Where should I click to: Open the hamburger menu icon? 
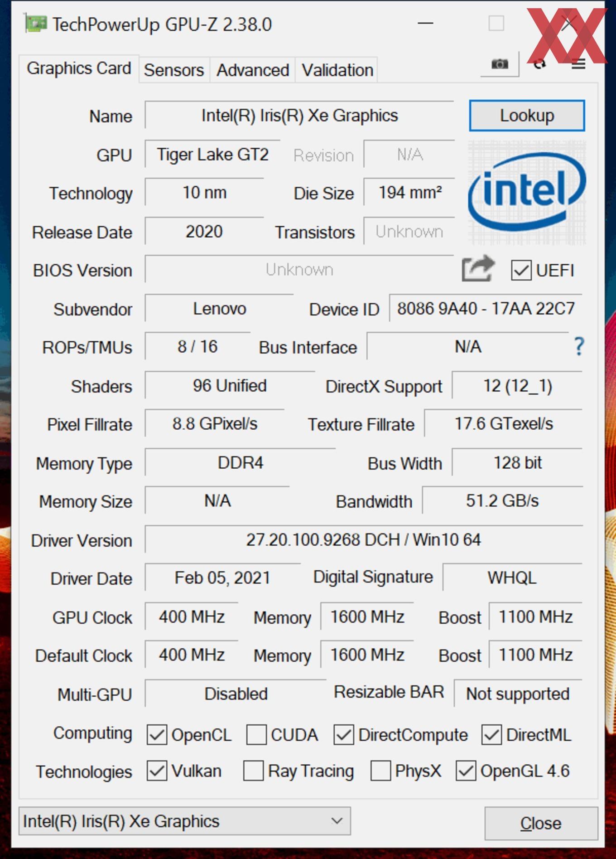[x=578, y=64]
